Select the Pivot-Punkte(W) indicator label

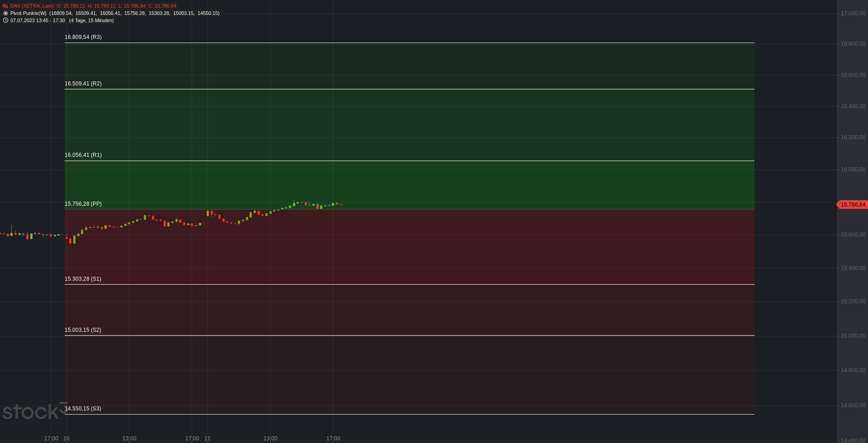tap(28, 14)
